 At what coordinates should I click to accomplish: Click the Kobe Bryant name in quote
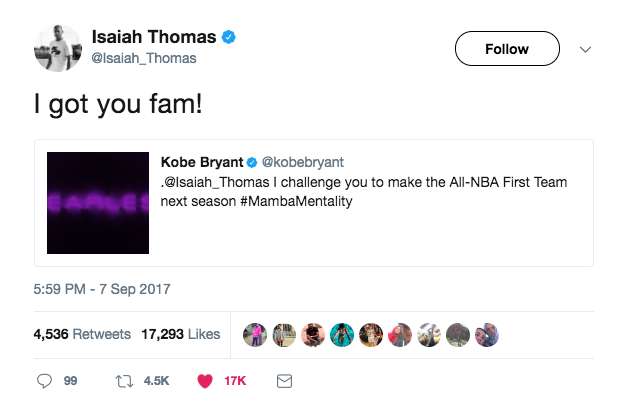(202, 162)
